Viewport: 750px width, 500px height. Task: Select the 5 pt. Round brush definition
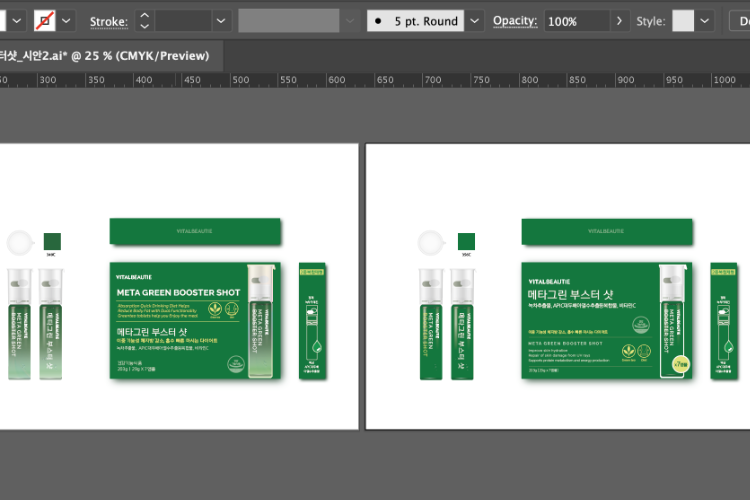pos(415,21)
